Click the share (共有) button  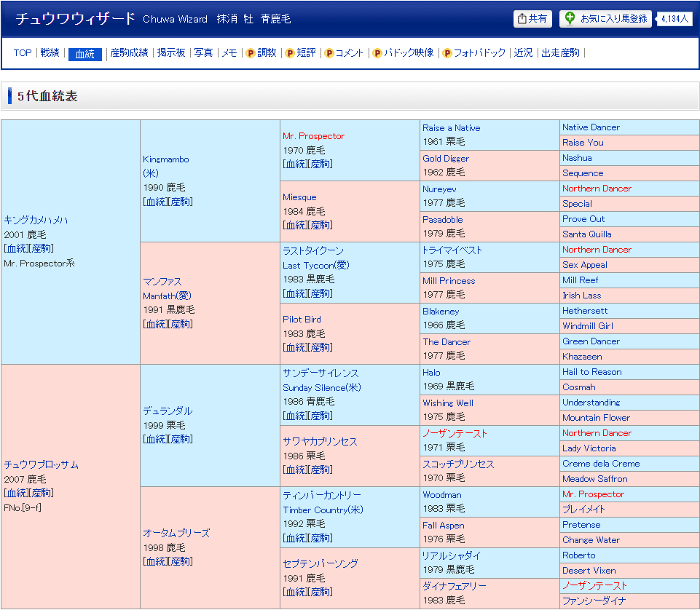click(532, 19)
